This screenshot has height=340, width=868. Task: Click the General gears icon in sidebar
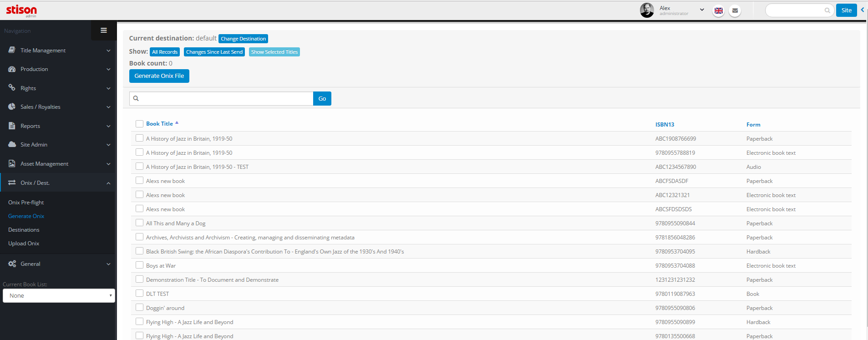12,264
